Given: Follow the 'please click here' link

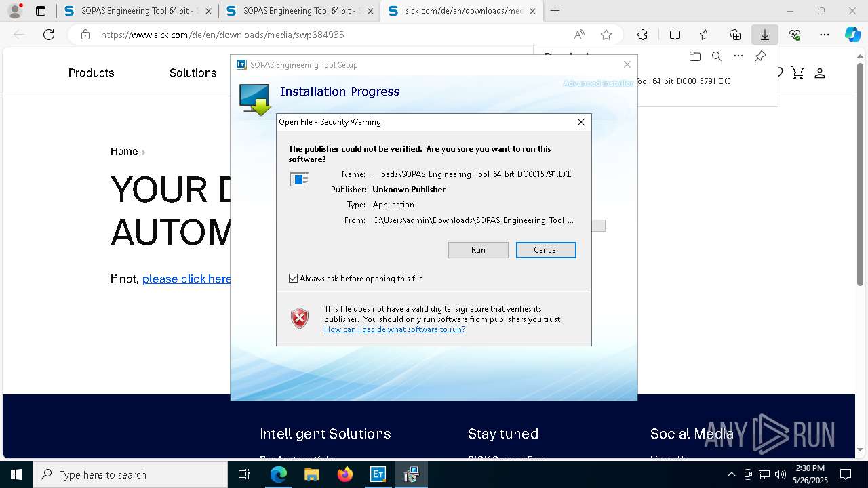Looking at the screenshot, I should [x=186, y=279].
